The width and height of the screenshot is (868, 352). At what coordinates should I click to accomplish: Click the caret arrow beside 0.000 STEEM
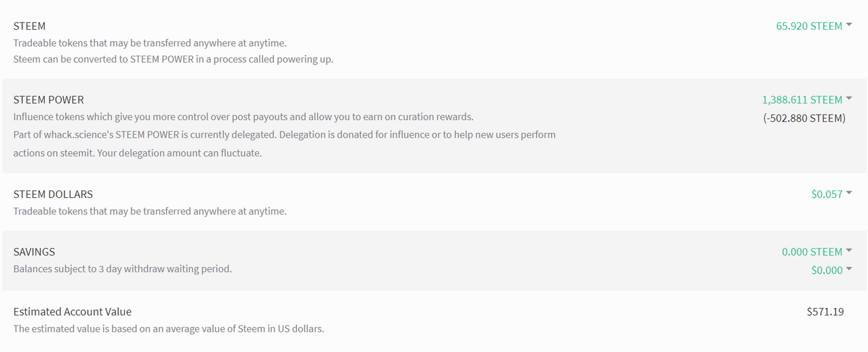[848, 251]
